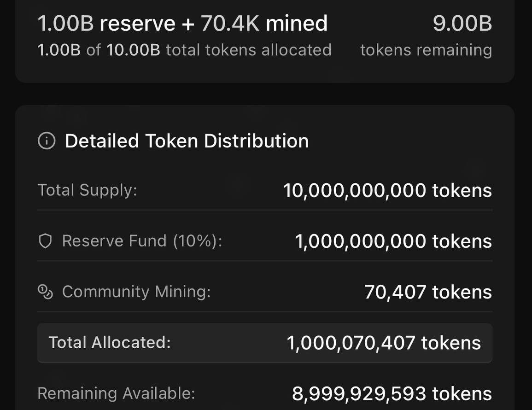Click the 1,000,000,000 tokens reserve value
This screenshot has width=532, height=410.
pyautogui.click(x=393, y=241)
